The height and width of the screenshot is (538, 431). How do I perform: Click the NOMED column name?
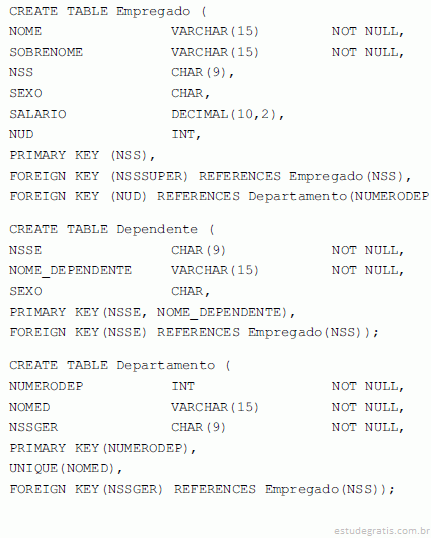pos(30,407)
